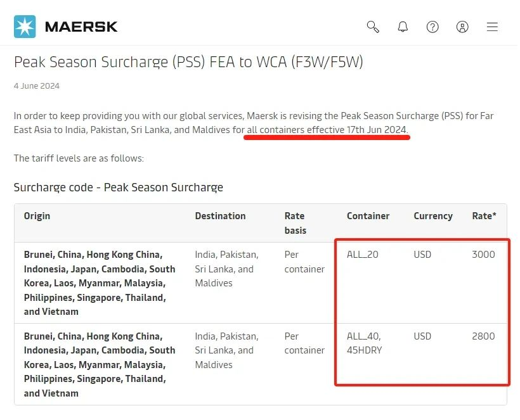Click the Container column header
Viewport: 520px width, 420px height.
[x=368, y=216]
